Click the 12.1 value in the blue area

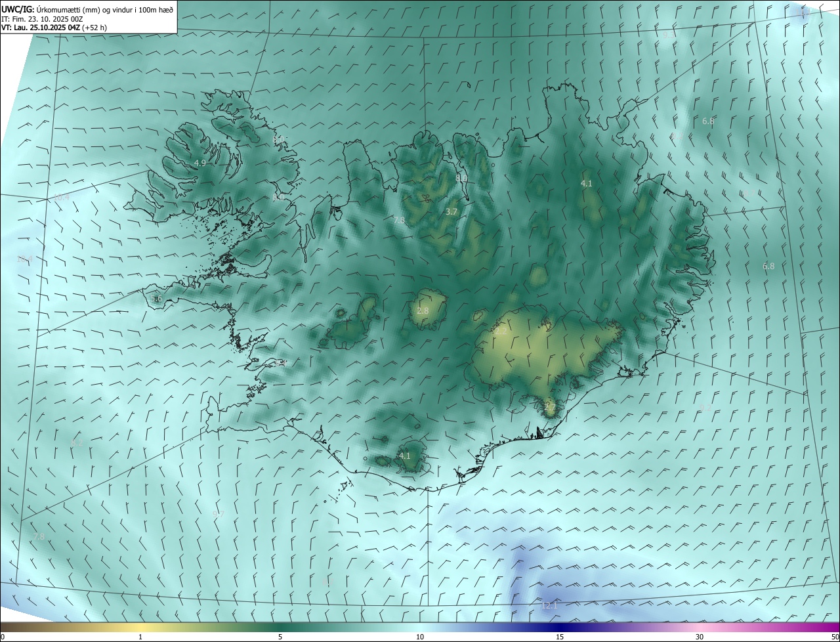point(549,605)
